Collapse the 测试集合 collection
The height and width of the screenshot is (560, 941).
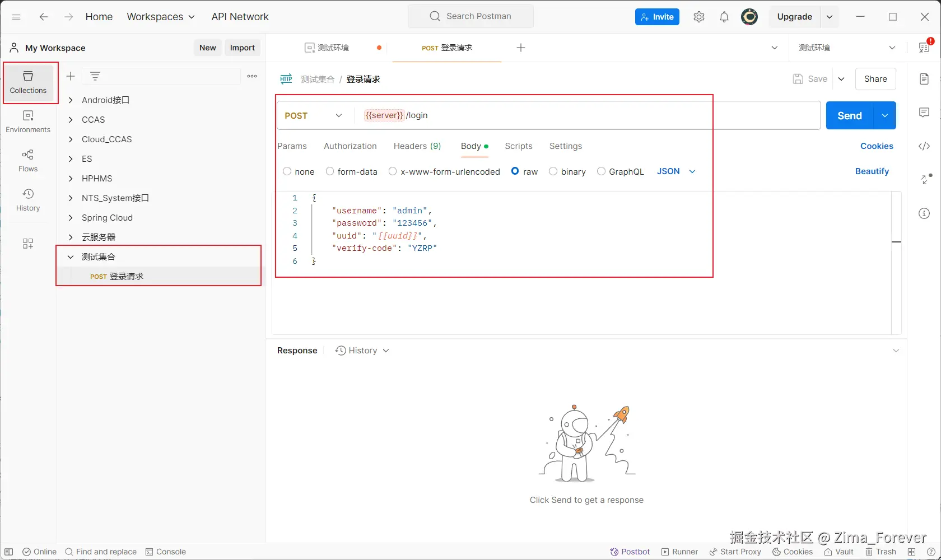[x=71, y=257]
